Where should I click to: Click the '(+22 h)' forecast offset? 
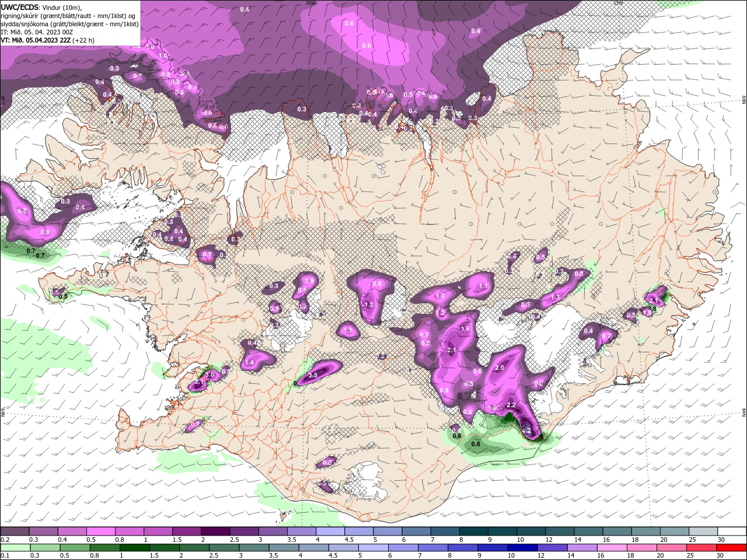[83, 40]
